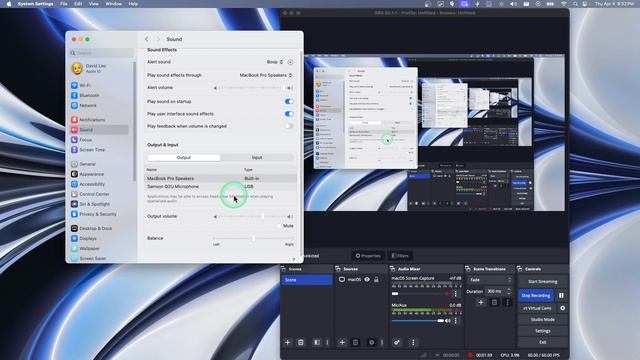Screen dimensions: 640x360
Task: Add a new scene in OBS Scenes panel
Action: (287, 342)
